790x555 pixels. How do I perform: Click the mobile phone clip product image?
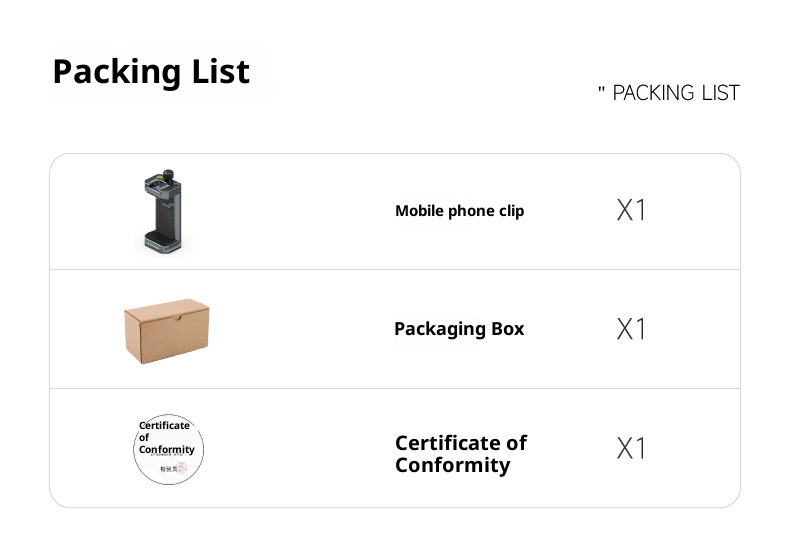[164, 215]
